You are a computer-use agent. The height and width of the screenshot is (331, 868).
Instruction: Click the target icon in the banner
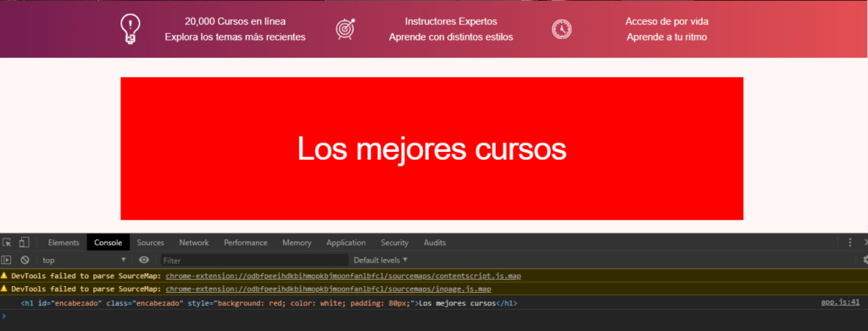tap(346, 29)
